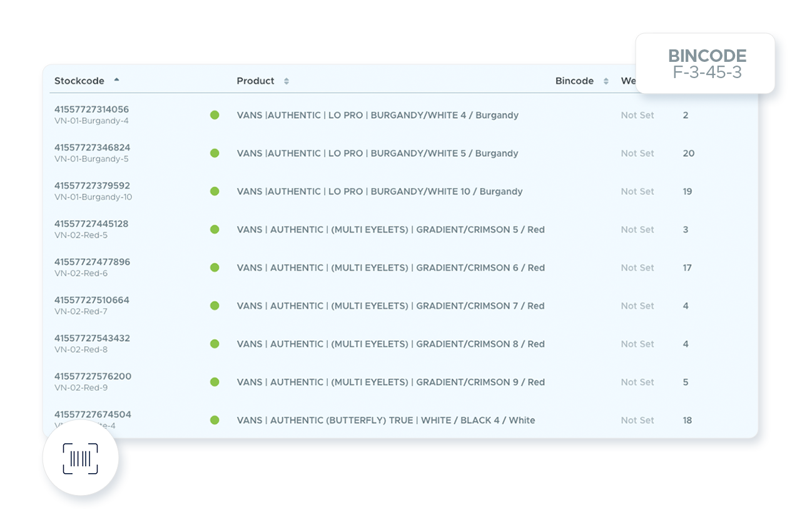Viewport: 812px width, 525px height.
Task: Open stockcode 41557727445128
Action: click(91, 224)
